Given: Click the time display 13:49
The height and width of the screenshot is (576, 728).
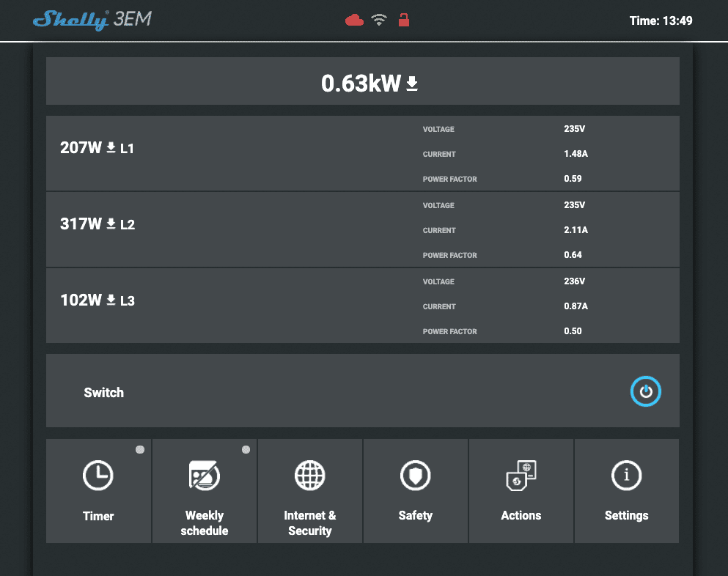Looking at the screenshot, I should (x=661, y=21).
